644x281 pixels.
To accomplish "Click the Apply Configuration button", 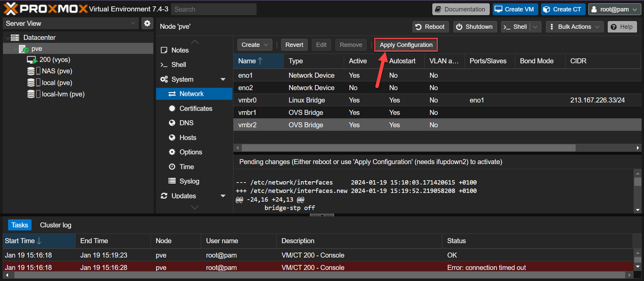I will point(406,45).
